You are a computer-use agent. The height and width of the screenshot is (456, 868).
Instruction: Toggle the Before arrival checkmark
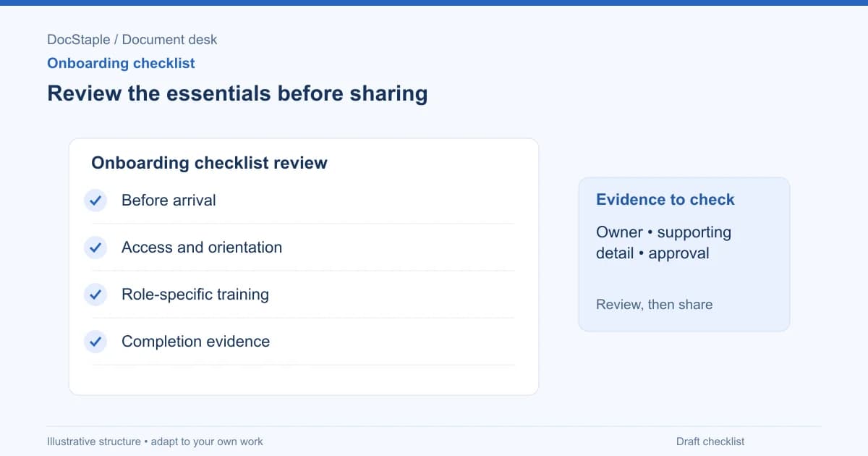[x=95, y=200]
